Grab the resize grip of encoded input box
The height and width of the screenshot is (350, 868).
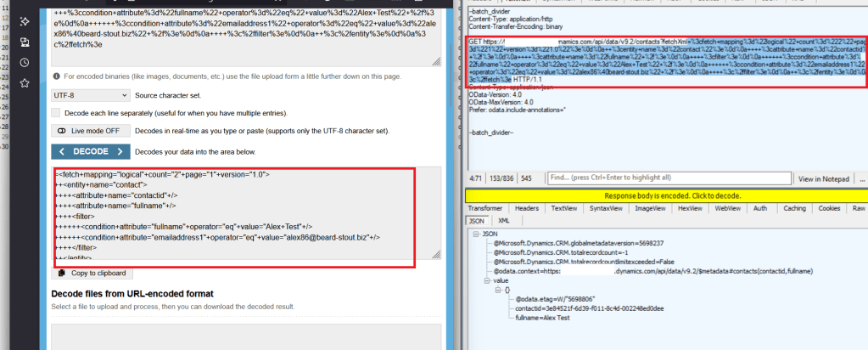437,61
